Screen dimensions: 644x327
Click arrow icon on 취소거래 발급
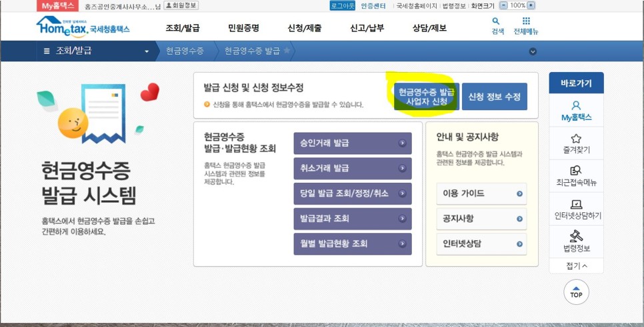click(x=402, y=168)
